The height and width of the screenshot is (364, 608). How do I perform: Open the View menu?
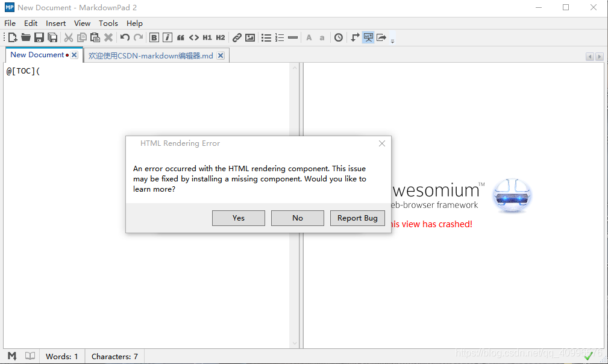(x=82, y=24)
